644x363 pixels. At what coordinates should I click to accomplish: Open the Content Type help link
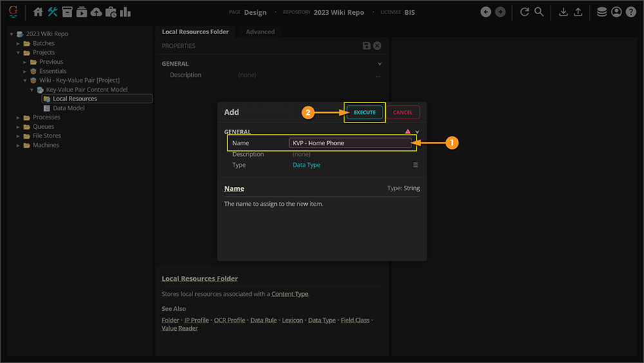pos(290,294)
